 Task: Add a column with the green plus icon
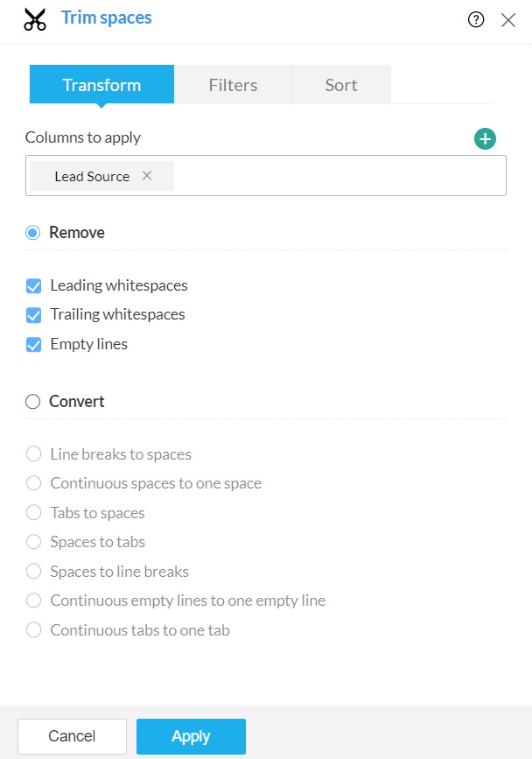click(485, 138)
